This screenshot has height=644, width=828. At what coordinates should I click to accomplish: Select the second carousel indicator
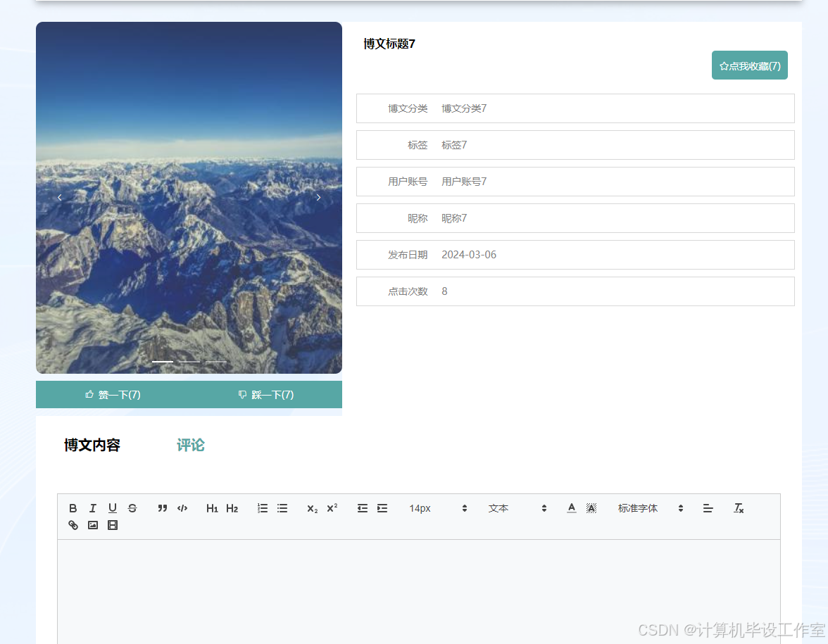[x=189, y=362]
